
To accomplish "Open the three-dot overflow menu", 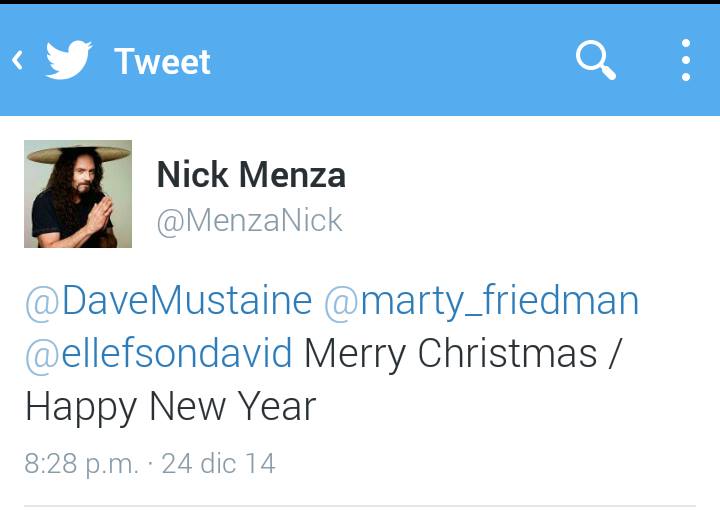I will [686, 60].
